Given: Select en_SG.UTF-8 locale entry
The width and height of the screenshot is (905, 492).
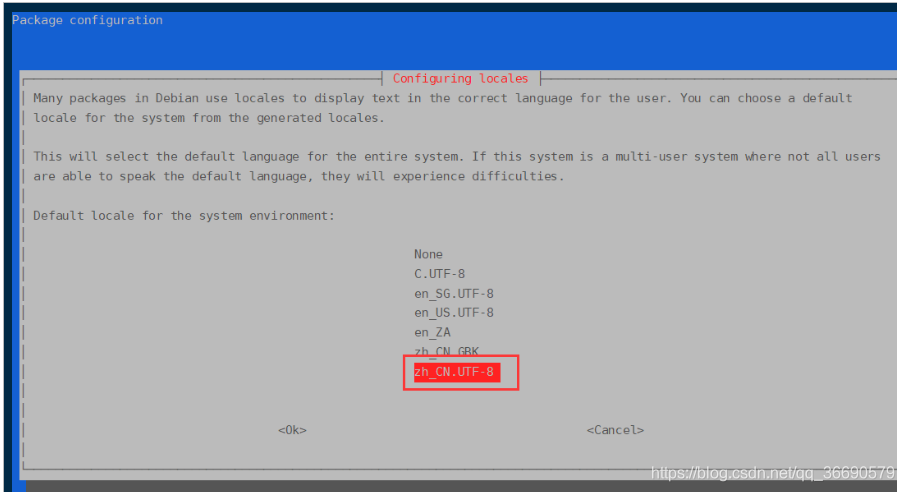Looking at the screenshot, I should tap(454, 293).
